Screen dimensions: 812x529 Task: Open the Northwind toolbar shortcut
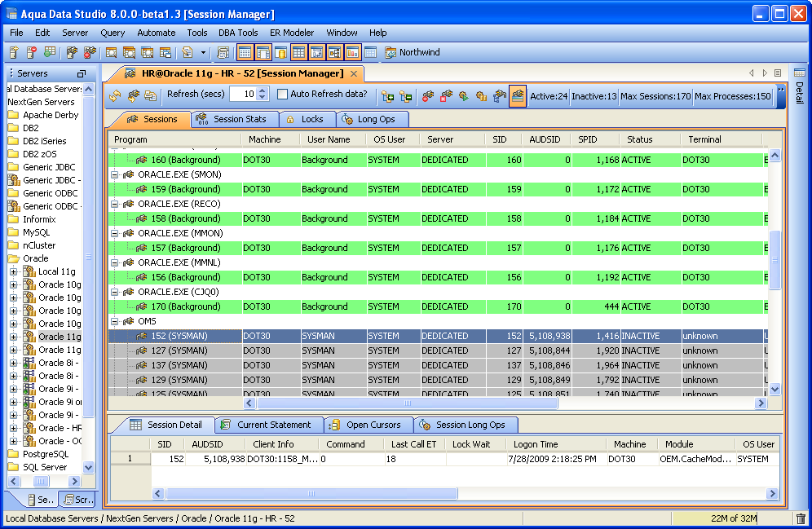point(413,52)
